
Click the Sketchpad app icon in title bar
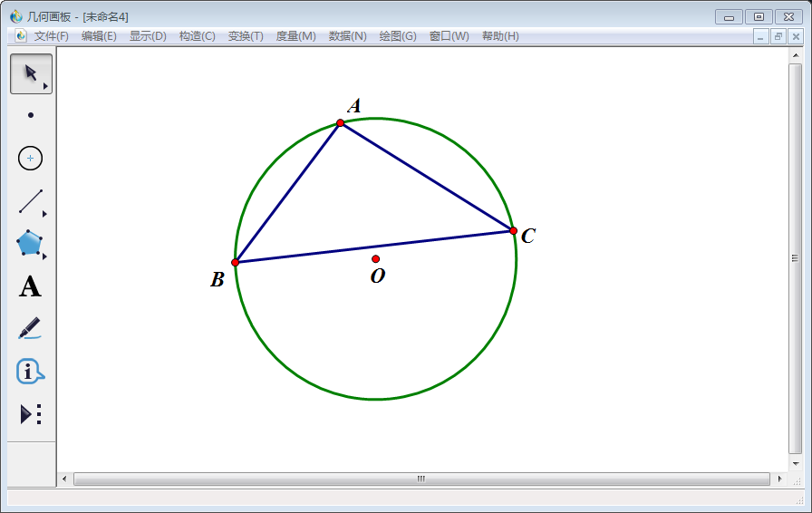point(16,16)
